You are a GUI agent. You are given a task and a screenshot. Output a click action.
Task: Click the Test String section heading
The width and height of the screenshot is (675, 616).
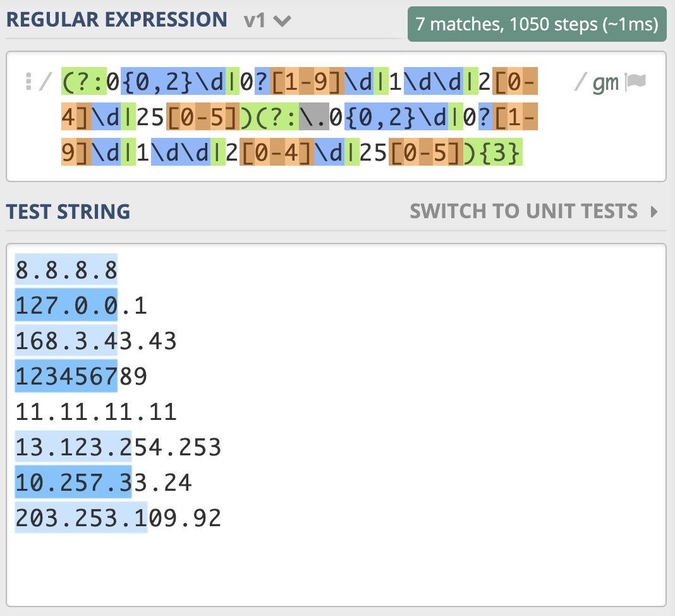[68, 211]
